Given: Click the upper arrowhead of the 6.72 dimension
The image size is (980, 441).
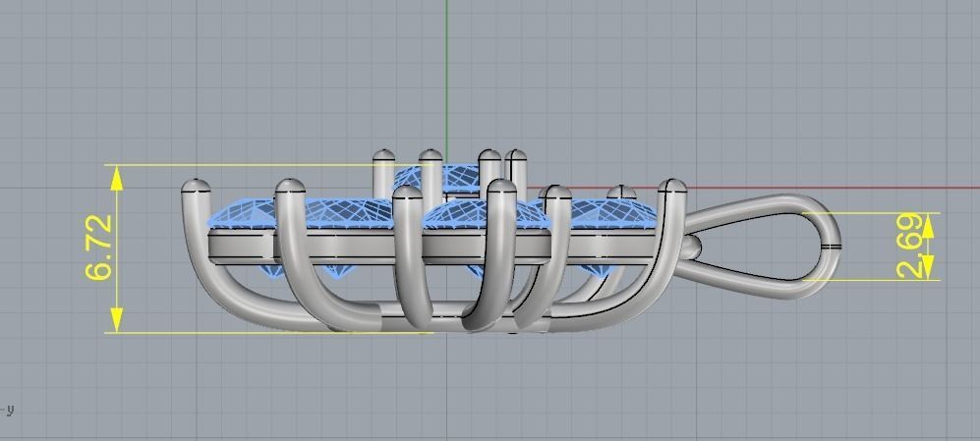Looking at the screenshot, I should tap(116, 179).
